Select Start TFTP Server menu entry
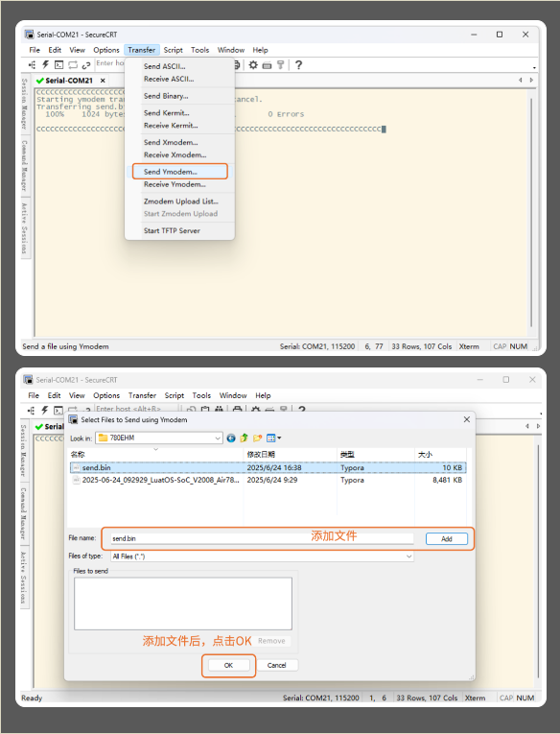 click(x=172, y=231)
